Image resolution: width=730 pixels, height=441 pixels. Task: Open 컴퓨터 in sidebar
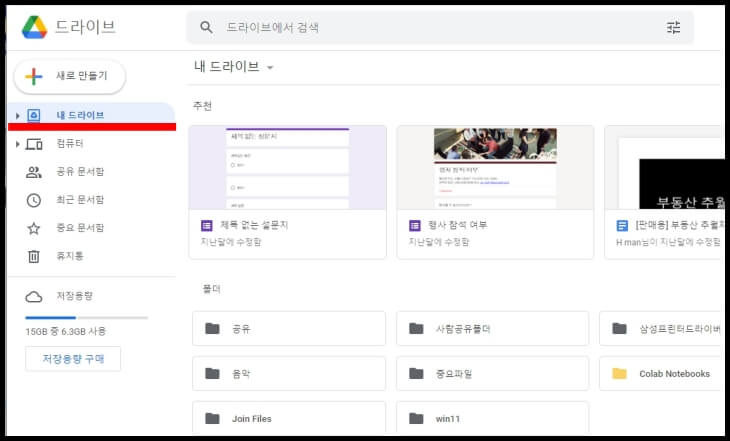70,143
